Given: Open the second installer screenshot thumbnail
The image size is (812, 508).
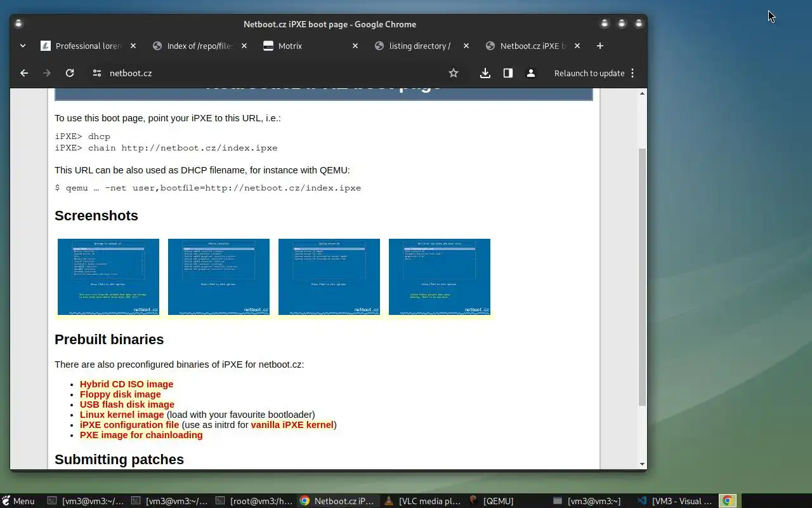Looking at the screenshot, I should [x=219, y=277].
